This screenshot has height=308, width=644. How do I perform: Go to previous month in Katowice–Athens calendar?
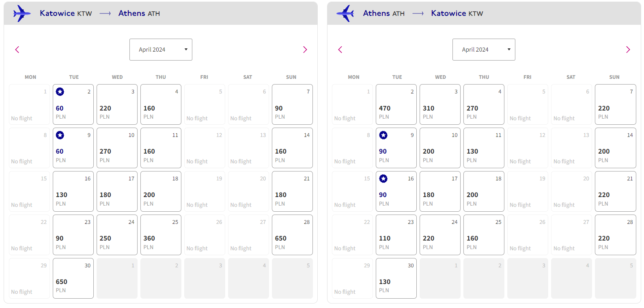[x=17, y=50]
